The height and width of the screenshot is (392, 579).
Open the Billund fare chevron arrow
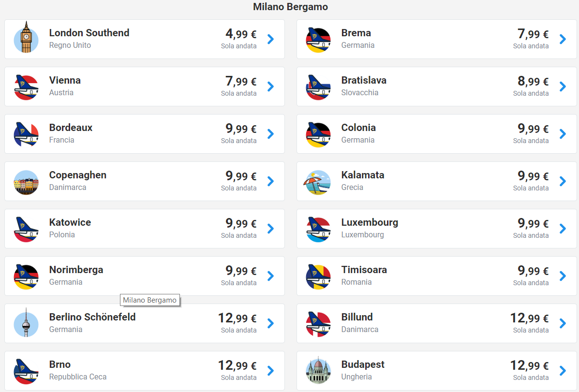[x=563, y=323]
